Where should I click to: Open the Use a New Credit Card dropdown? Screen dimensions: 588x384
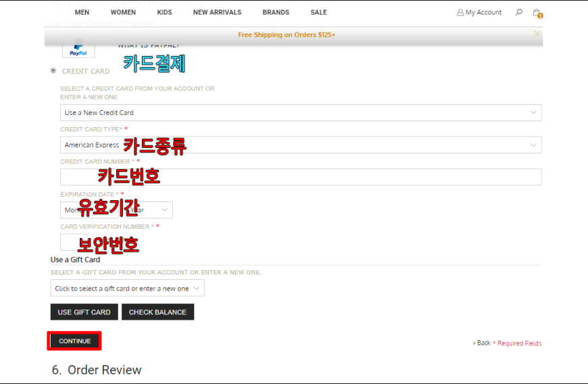coord(301,112)
